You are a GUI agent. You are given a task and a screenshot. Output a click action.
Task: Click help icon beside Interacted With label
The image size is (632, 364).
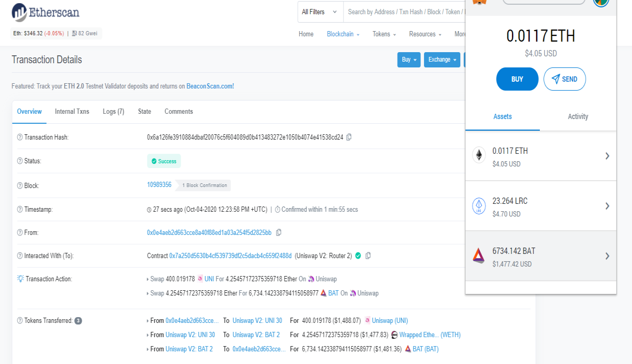20,256
